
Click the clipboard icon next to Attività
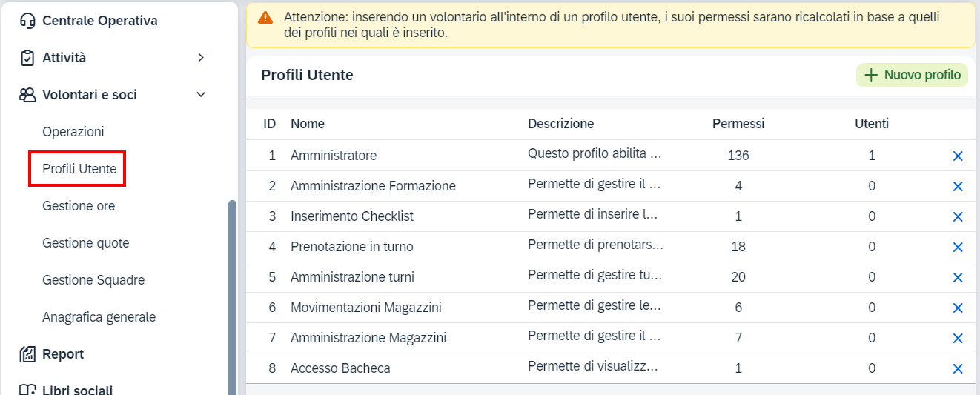click(x=27, y=58)
